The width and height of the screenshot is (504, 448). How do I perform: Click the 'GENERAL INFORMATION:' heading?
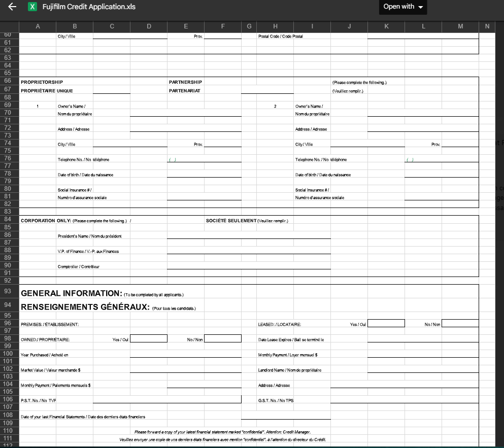click(x=72, y=293)
